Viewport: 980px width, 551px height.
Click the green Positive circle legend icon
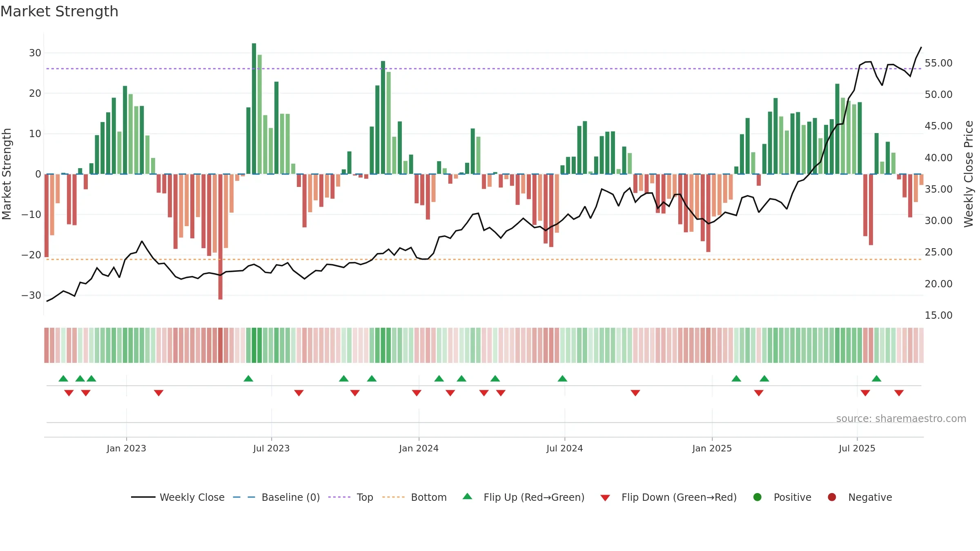pos(757,497)
